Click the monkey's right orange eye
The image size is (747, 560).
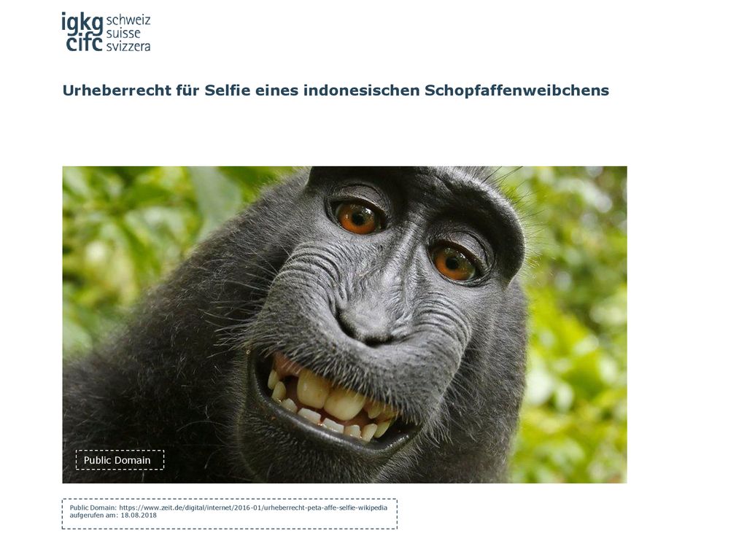pos(454,262)
